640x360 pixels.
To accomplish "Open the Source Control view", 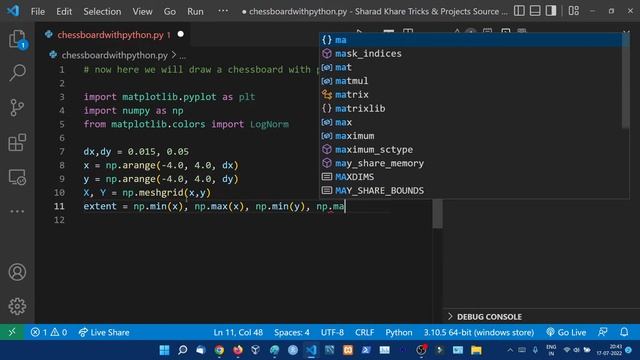I will [x=17, y=108].
